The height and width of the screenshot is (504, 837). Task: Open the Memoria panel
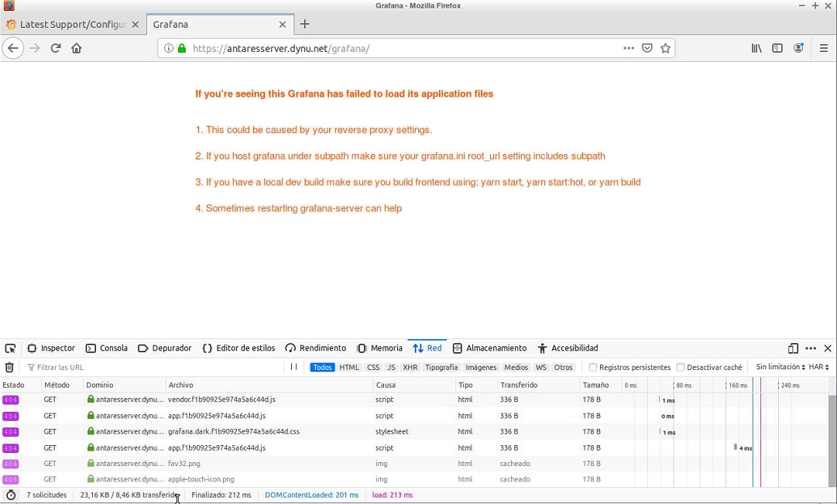click(379, 348)
